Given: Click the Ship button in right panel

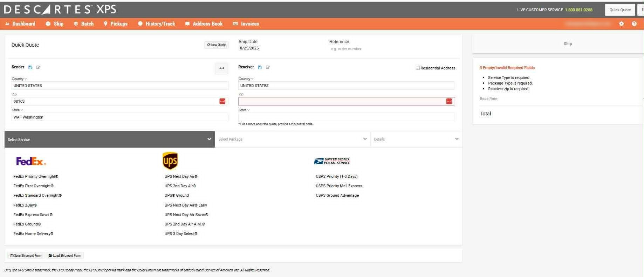Looking at the screenshot, I should tap(567, 44).
